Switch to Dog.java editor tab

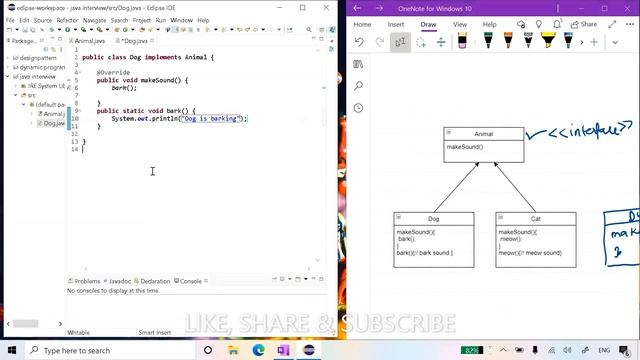click(135, 41)
